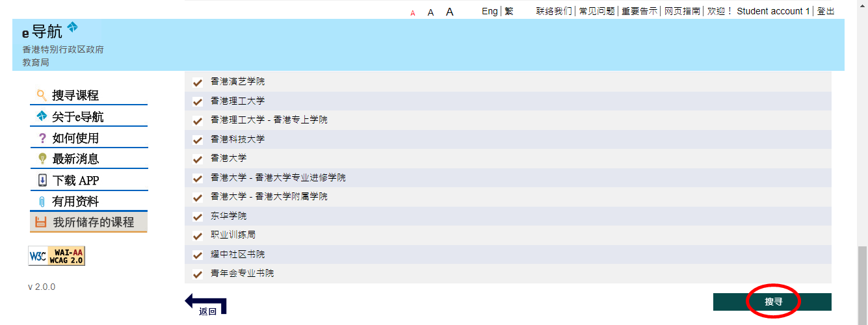Uncheck 香港大学附属学院 checkbox
Image resolution: width=868 pixels, height=325 pixels.
(x=198, y=197)
